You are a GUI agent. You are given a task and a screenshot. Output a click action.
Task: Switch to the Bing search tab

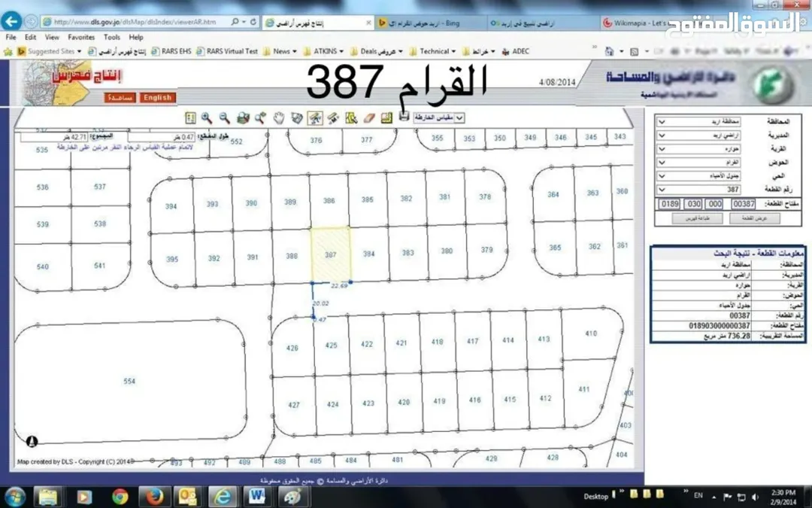coord(430,23)
